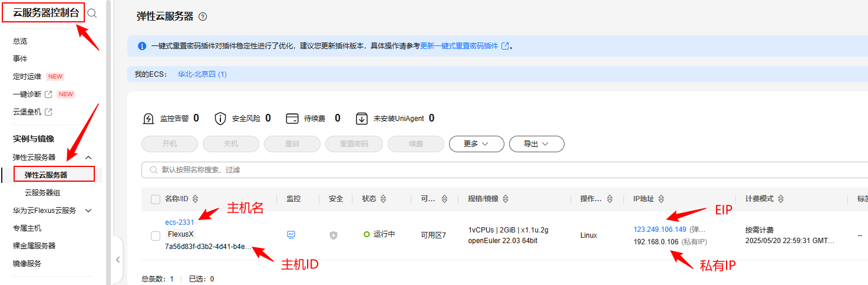The image size is (868, 285).
Task: Sort by 状态 column sort icon
Action: [x=383, y=199]
